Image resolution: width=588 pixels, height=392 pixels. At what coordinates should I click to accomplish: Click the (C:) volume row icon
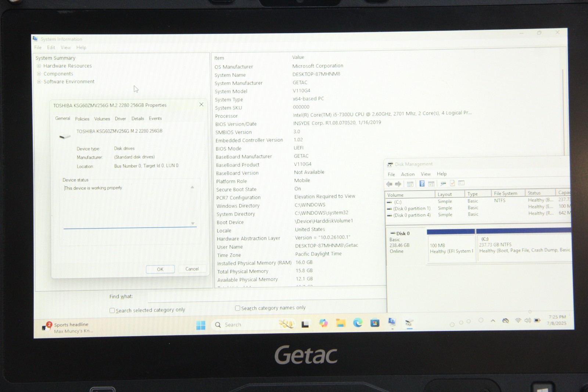point(389,202)
